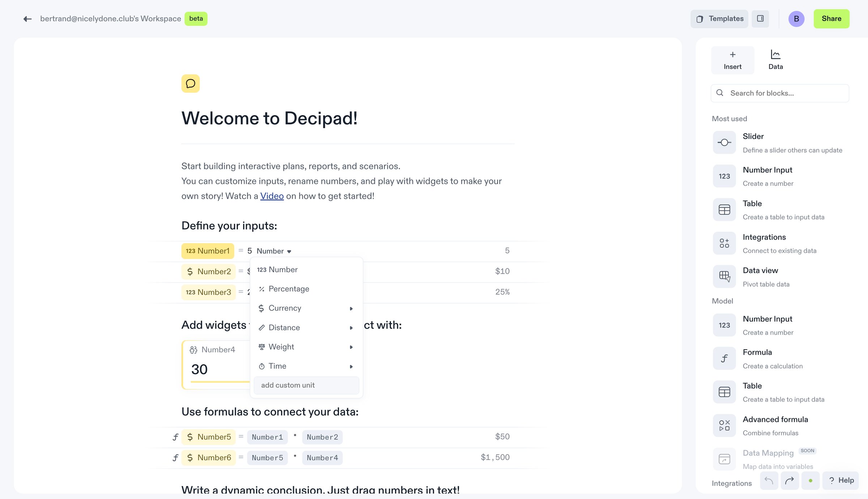Click the Currency dollar icon in menu

[261, 308]
